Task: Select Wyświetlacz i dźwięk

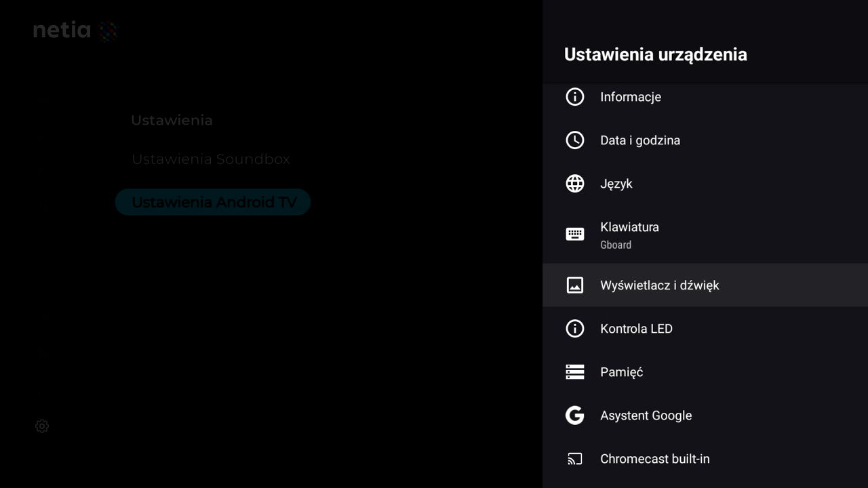Action: [705, 285]
